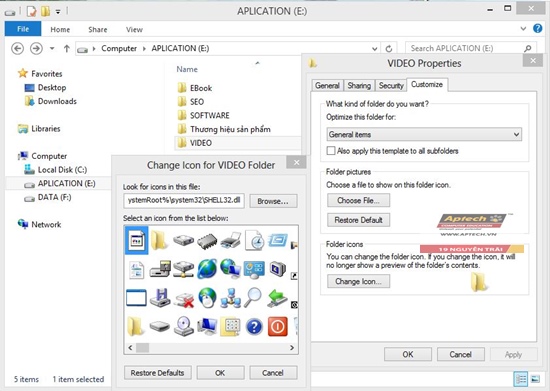Expand the address bar history dropdown
Screen dimensions: 550x391
pyautogui.click(x=375, y=49)
